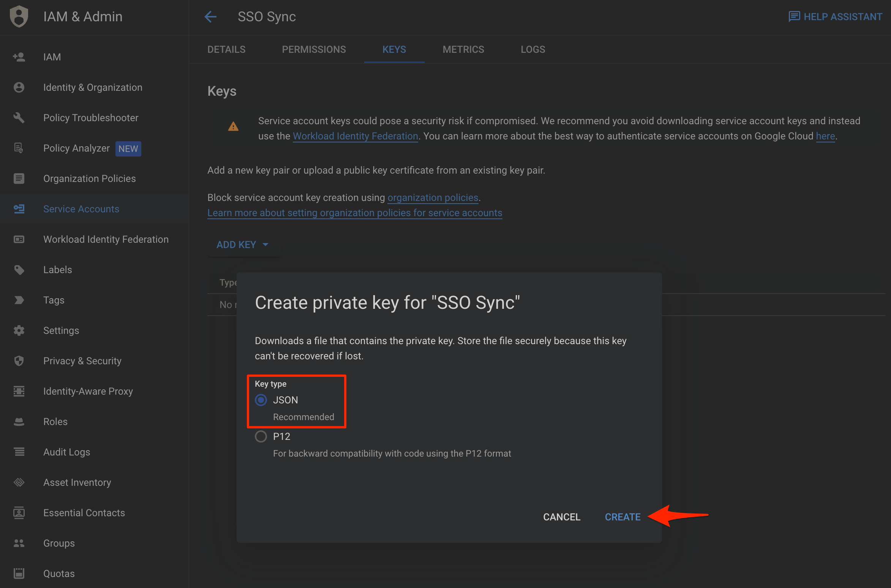
Task: Open Settings sidebar item
Action: tap(94, 330)
